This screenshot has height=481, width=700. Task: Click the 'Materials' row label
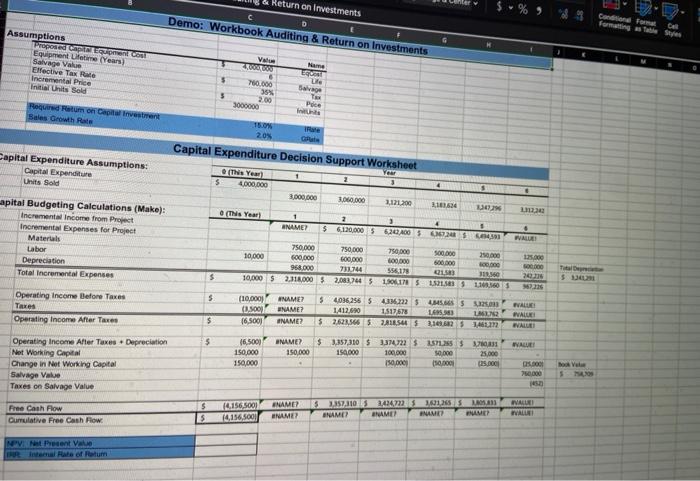click(44, 238)
